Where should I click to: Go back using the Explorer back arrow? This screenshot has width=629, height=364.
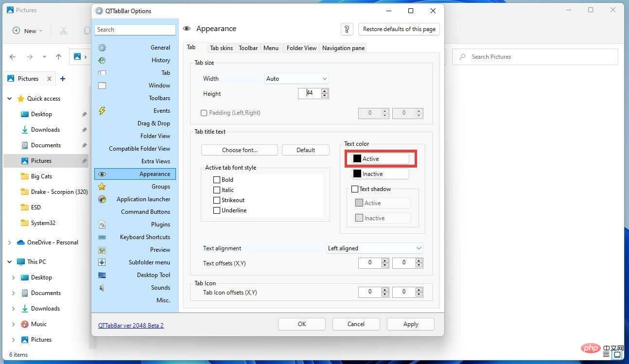coord(13,57)
